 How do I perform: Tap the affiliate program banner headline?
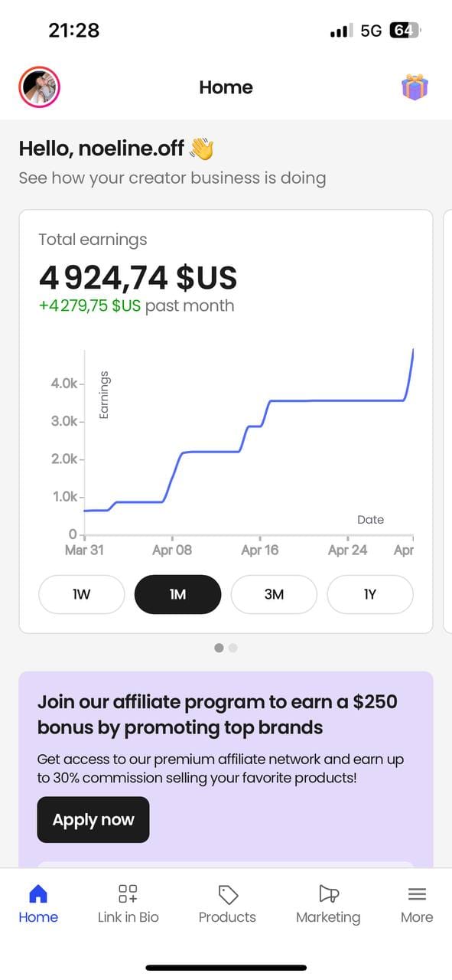tap(217, 714)
